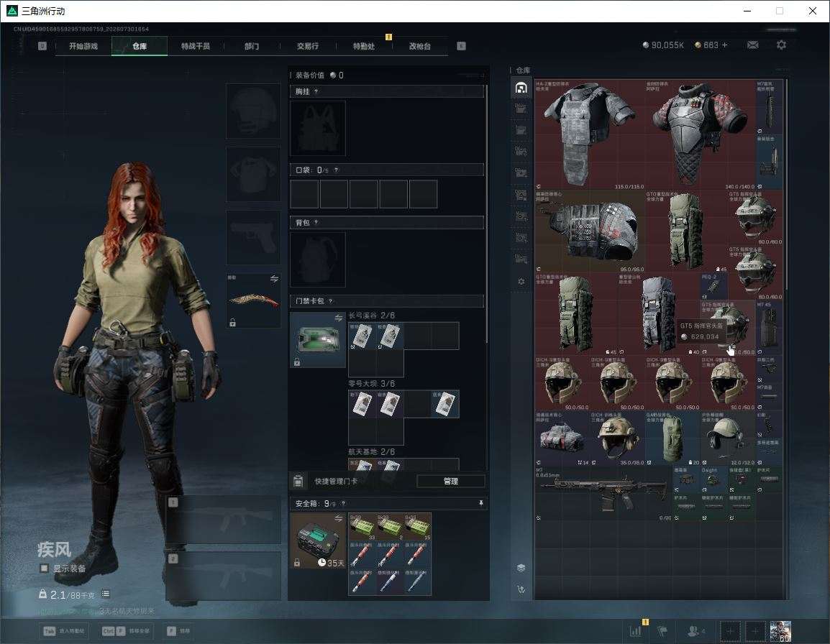
Task: Select the first keycard under 长弓溪谷
Action: (362, 336)
